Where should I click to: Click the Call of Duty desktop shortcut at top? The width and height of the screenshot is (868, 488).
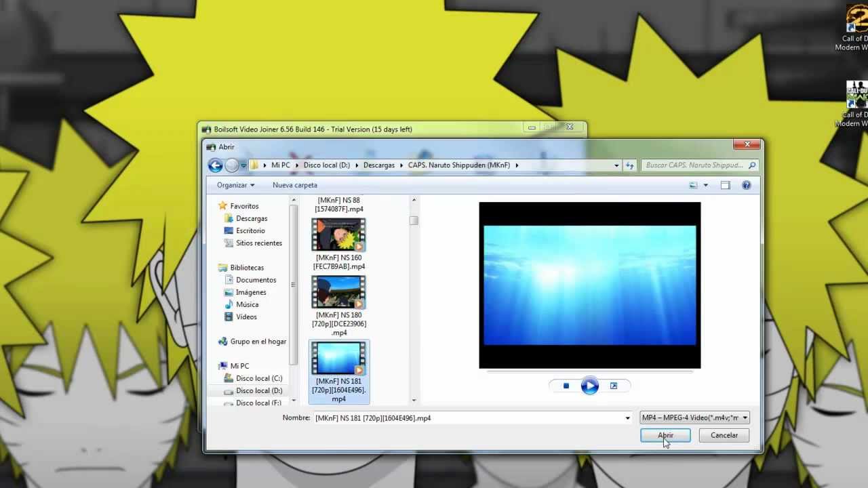click(856, 27)
